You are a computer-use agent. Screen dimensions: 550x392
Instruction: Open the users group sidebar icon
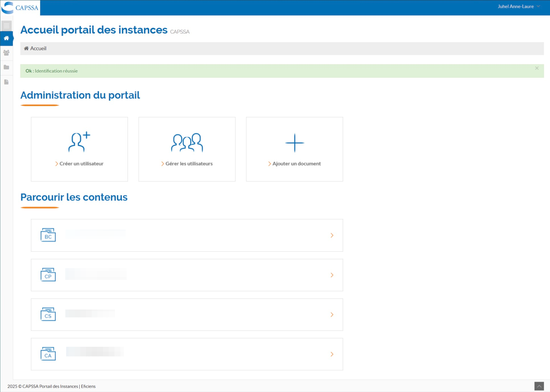6,53
